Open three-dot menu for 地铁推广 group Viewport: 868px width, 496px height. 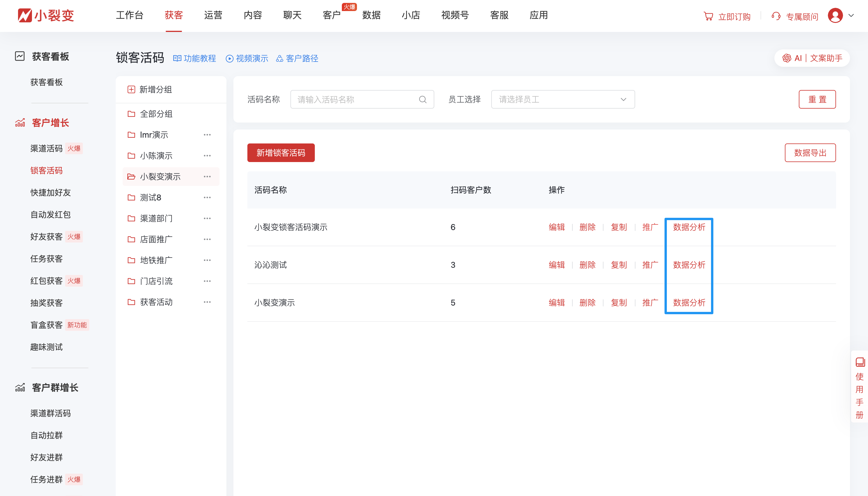207,260
